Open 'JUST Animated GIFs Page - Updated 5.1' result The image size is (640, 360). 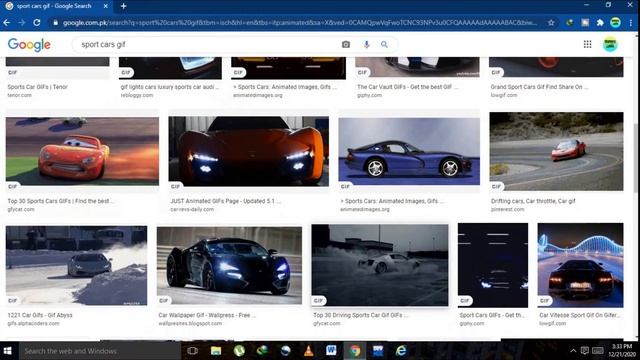click(x=225, y=201)
